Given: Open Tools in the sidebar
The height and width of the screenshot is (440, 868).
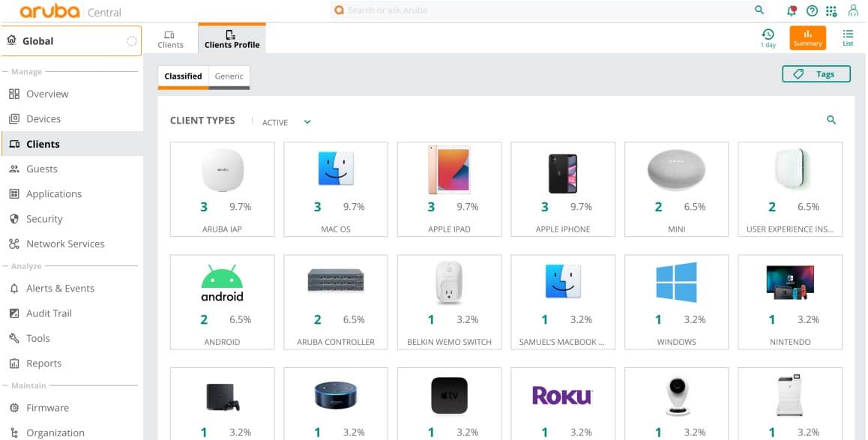Looking at the screenshot, I should (x=71, y=338).
